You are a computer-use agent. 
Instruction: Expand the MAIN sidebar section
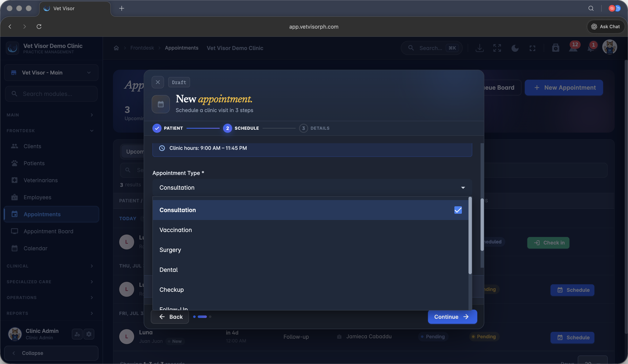50,115
